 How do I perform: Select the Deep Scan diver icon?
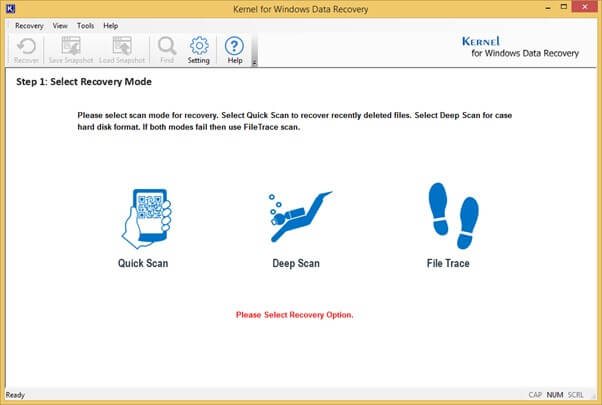(300, 217)
